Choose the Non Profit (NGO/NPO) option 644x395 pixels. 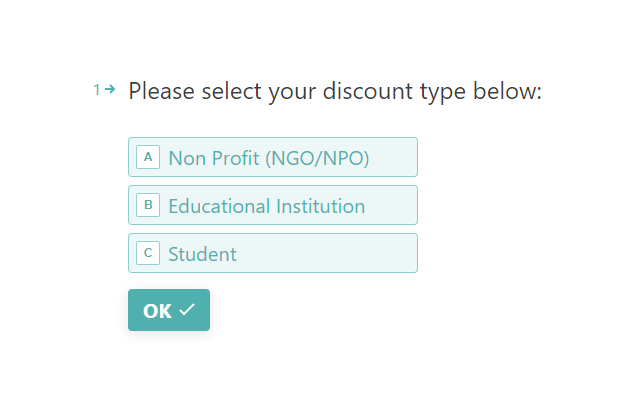273,157
